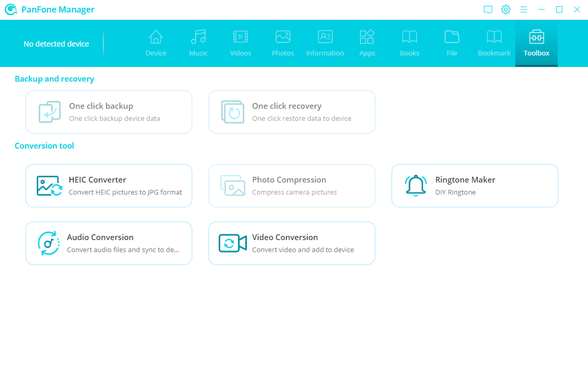Screen dimensions: 588x374
Task: Click 'One click backup device data' description
Action: point(115,119)
